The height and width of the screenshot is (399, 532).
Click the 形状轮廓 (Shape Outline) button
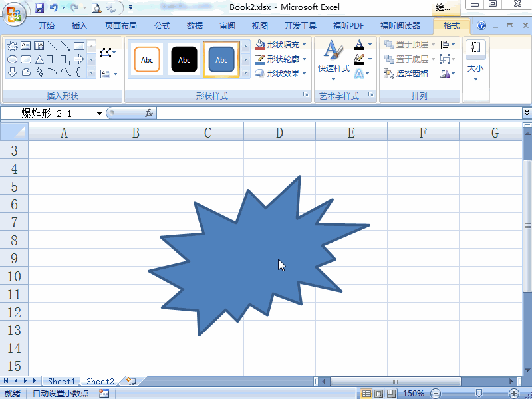pos(283,59)
